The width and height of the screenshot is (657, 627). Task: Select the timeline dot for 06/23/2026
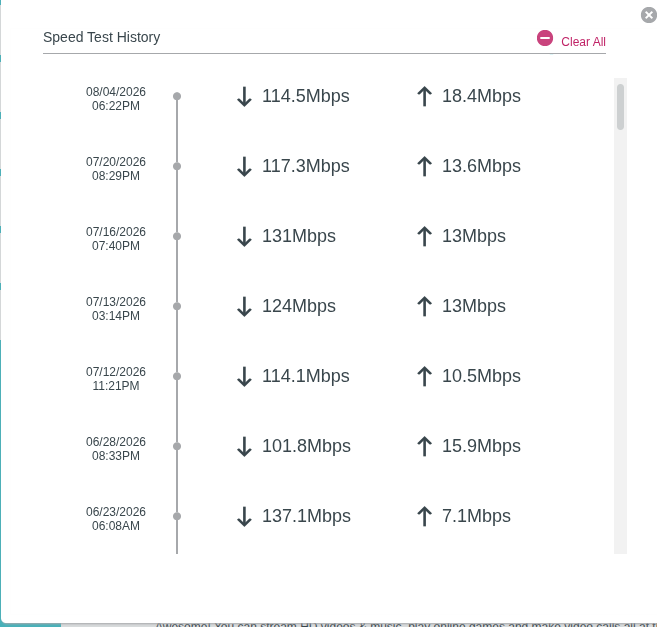177,516
